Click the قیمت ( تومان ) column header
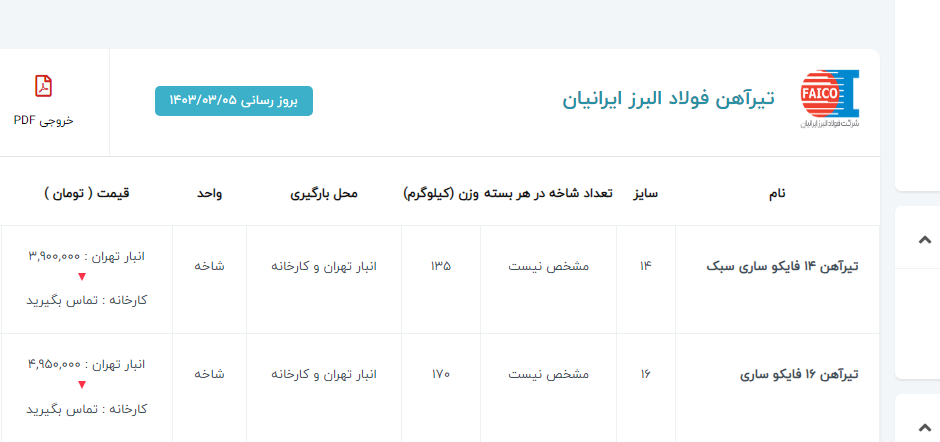This screenshot has width=940, height=442. [x=86, y=193]
